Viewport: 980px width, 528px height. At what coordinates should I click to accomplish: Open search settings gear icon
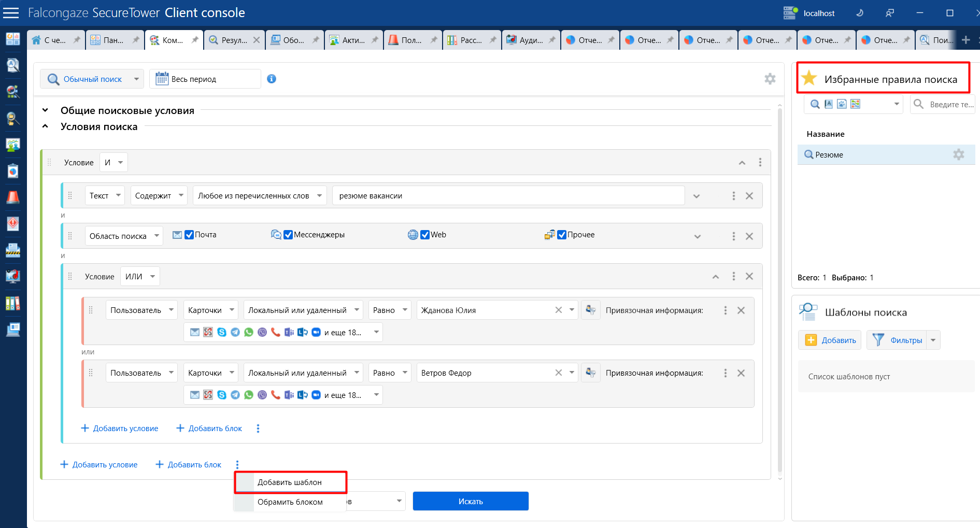coord(770,79)
